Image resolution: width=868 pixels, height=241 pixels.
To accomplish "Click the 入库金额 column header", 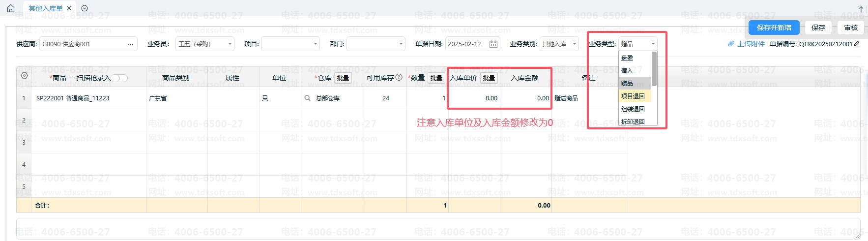I will coord(525,78).
